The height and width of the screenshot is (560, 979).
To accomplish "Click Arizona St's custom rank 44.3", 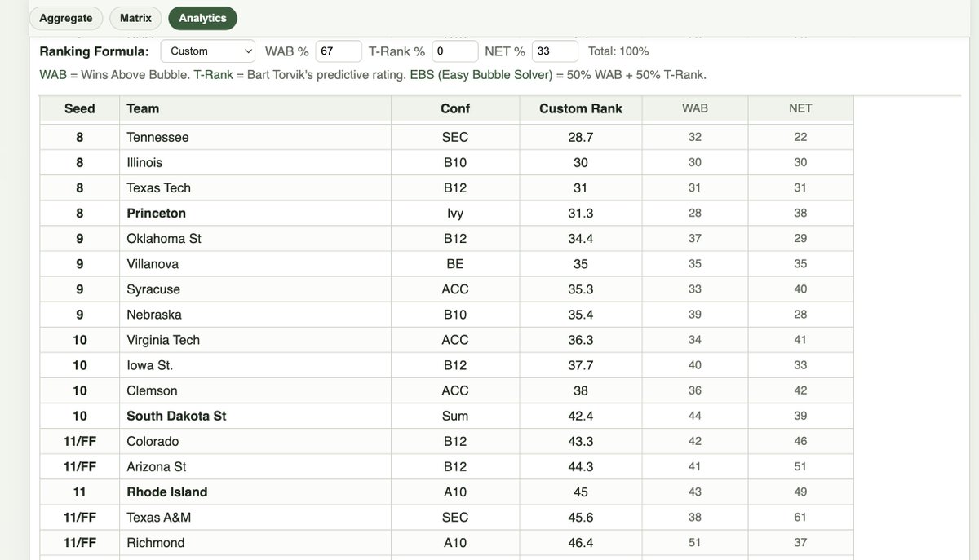I will [581, 465].
